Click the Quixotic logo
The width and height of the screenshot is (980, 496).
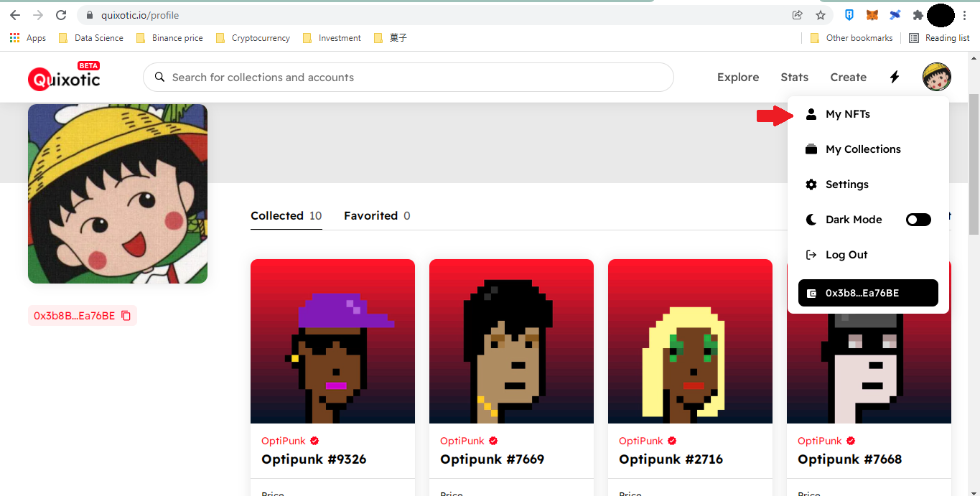[64, 77]
